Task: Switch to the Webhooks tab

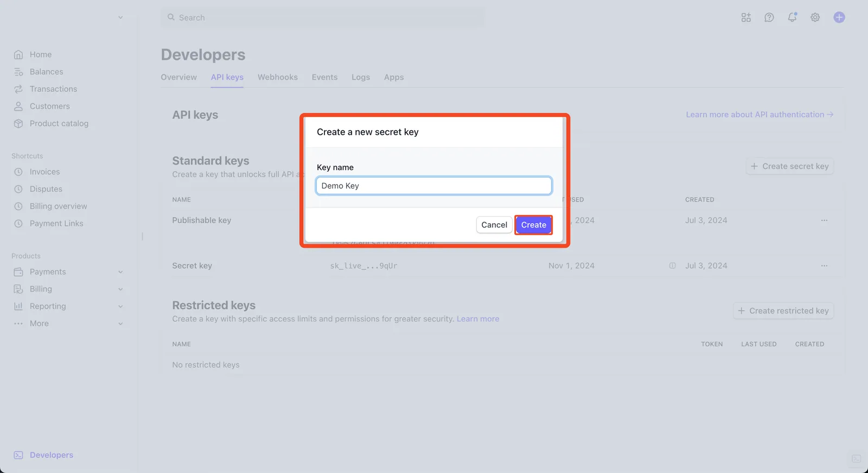Action: [278, 77]
